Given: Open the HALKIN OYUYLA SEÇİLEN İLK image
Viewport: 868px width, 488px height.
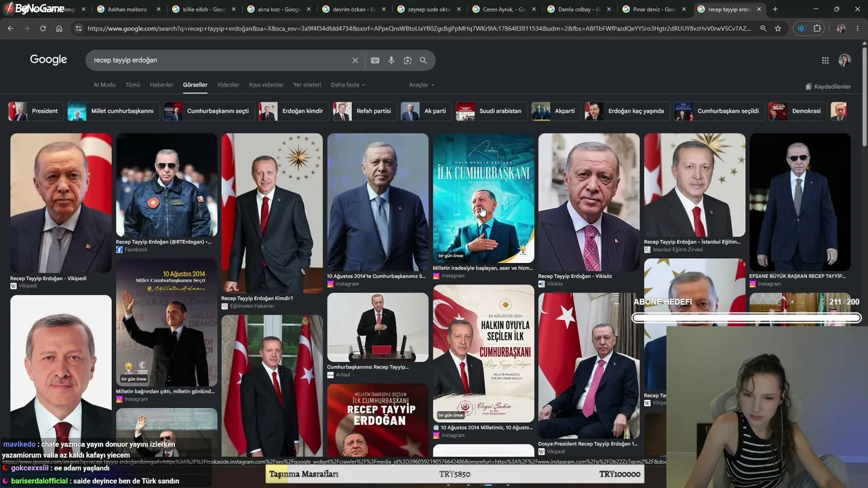Looking at the screenshot, I should click(x=484, y=353).
